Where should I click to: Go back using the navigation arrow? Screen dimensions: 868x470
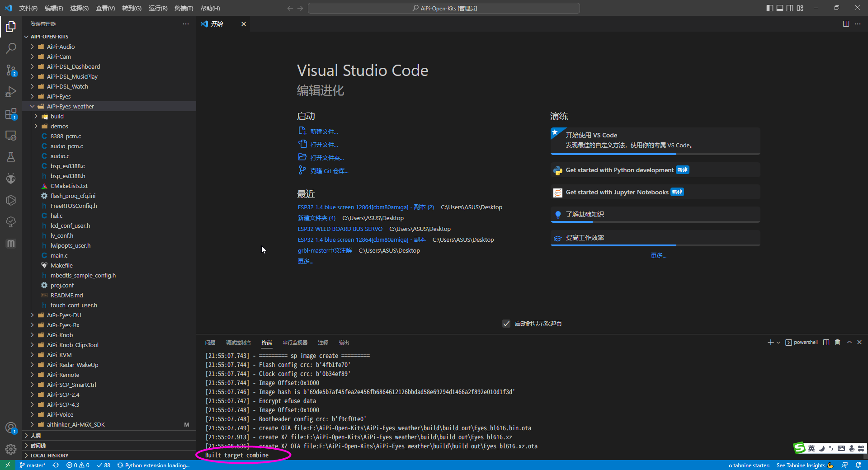point(290,8)
